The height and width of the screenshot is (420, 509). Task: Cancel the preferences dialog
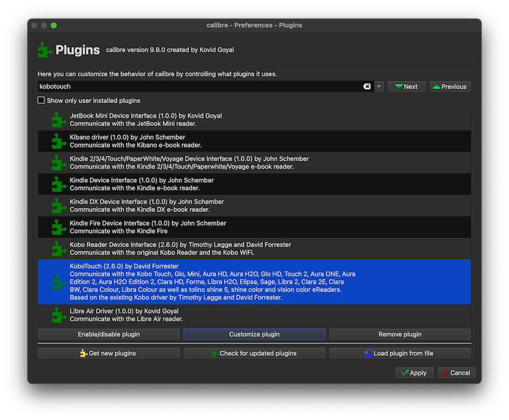coord(456,373)
